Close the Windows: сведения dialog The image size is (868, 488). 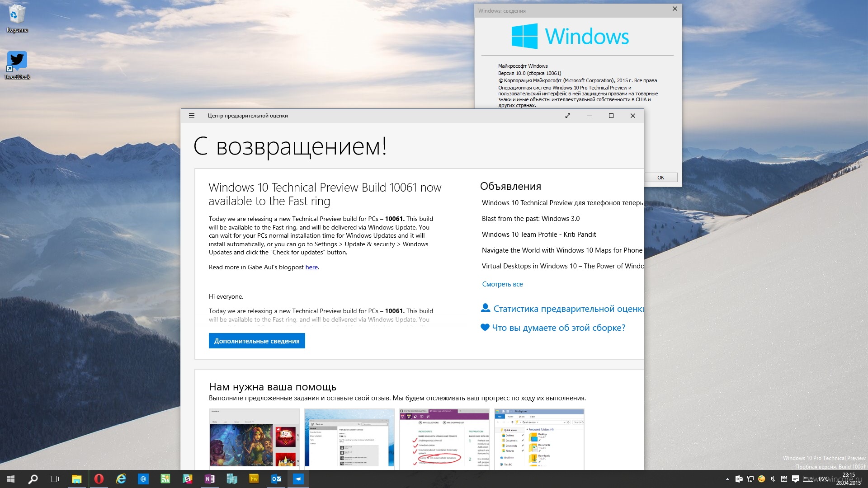(x=675, y=9)
